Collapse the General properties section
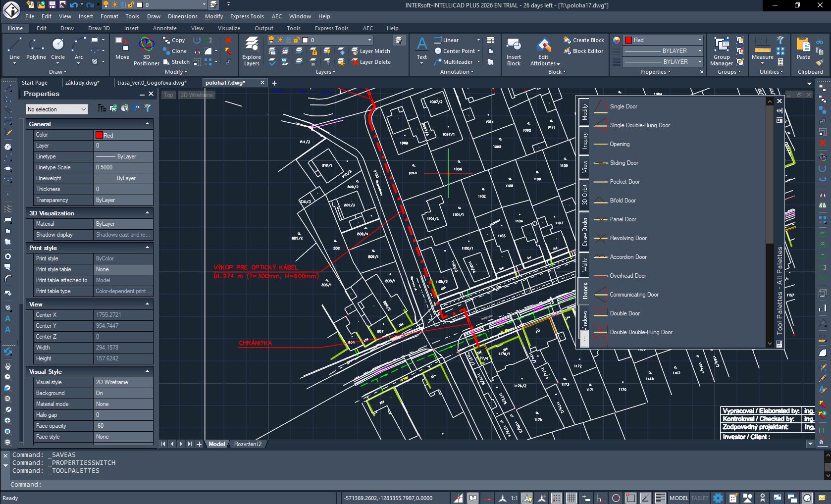The image size is (831, 504). pos(147,124)
